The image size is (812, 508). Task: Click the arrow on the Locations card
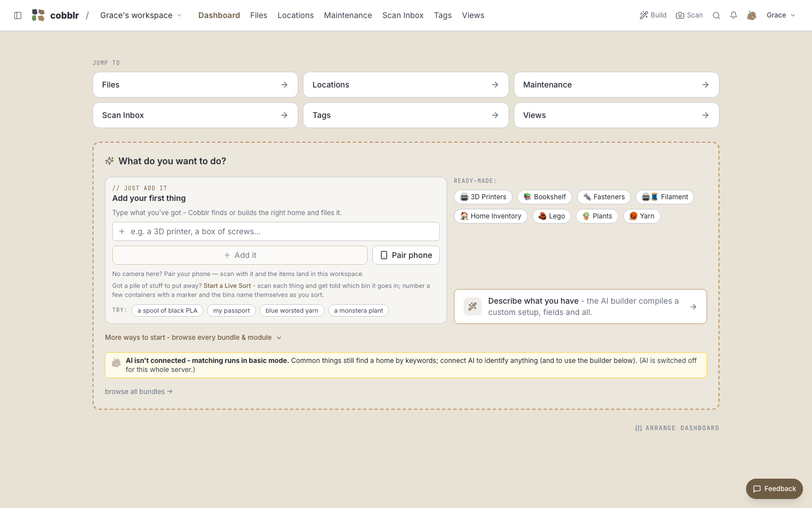pos(495,85)
